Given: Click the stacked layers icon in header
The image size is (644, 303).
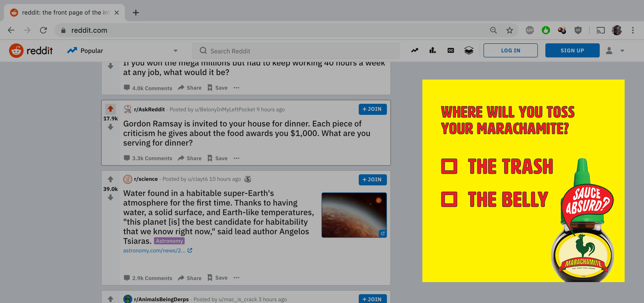Looking at the screenshot, I should click(x=469, y=51).
